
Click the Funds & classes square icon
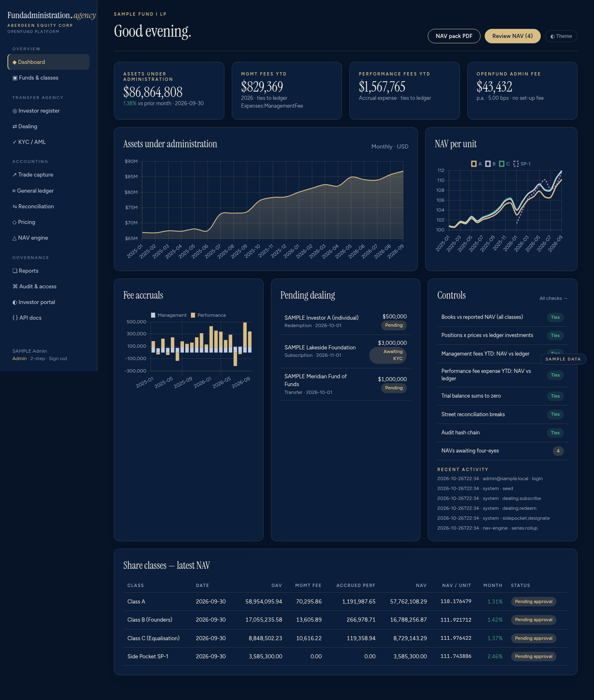tap(15, 78)
